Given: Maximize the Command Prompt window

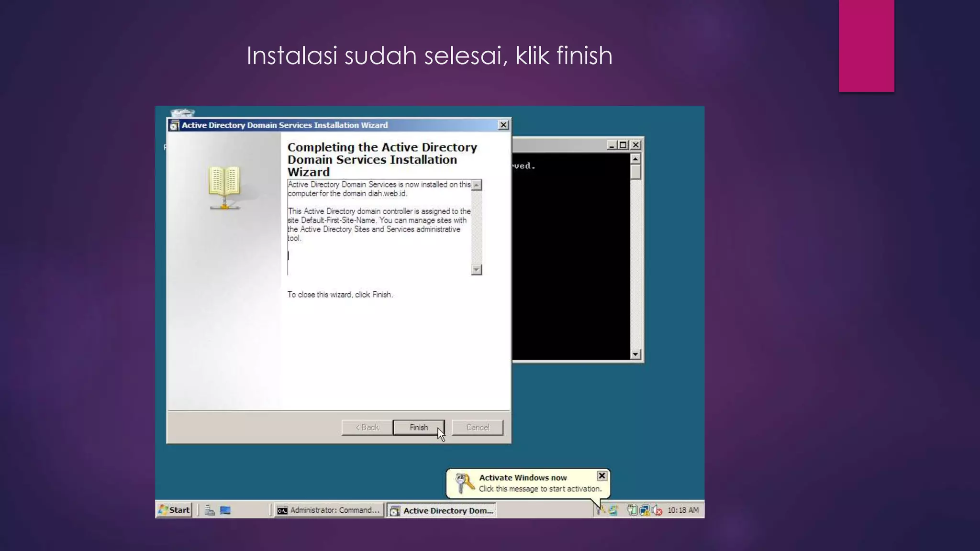Looking at the screenshot, I should point(623,145).
